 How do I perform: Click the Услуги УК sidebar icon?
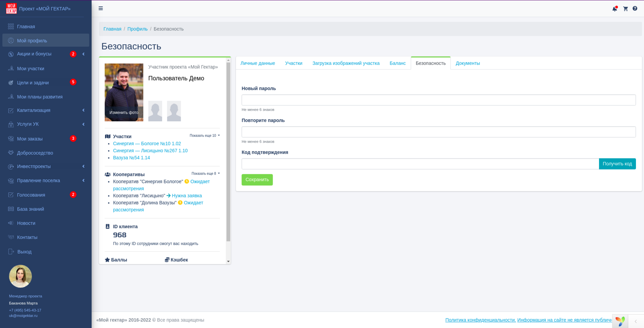[x=11, y=124]
